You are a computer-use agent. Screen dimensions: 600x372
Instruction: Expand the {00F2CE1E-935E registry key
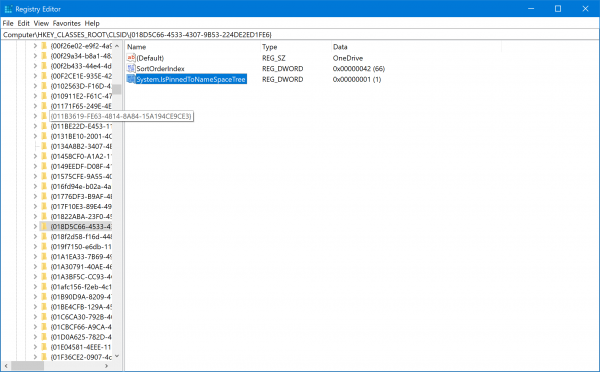(35, 76)
